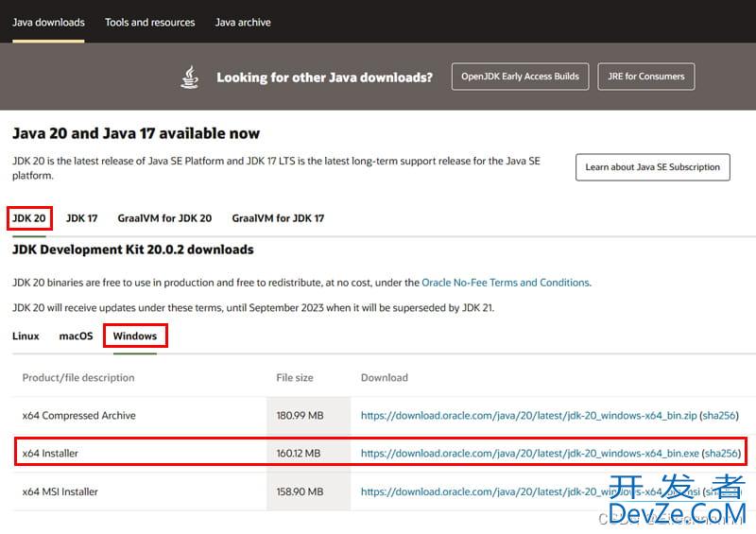Click Learn about Java SE Subscription button

(652, 167)
